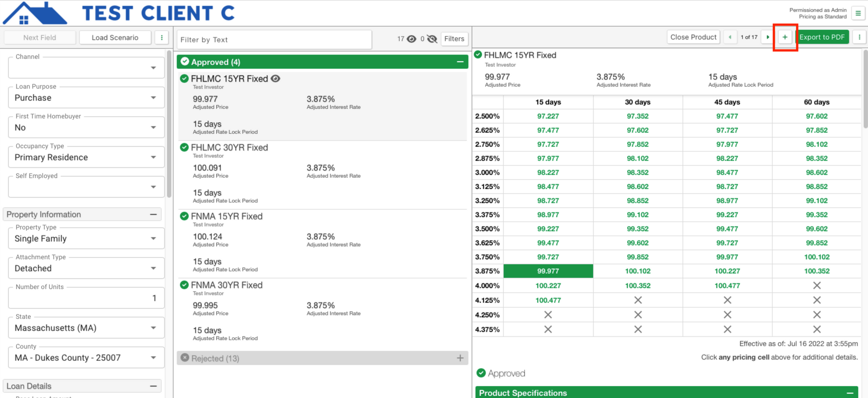Click the hidden products crossed-eye icon

[x=432, y=39]
